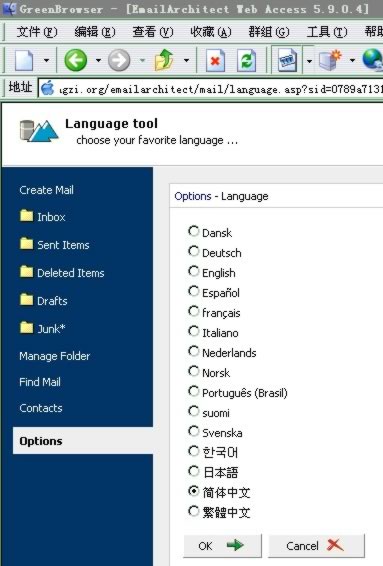Click the Deleted Items folder icon
Screen dimensions: 383x566
[26, 271]
